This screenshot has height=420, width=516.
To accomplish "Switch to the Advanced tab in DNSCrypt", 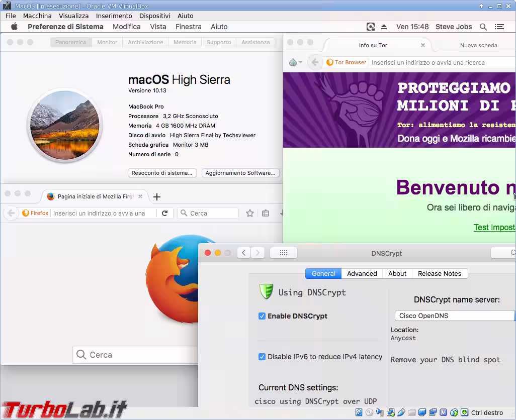I will 362,274.
